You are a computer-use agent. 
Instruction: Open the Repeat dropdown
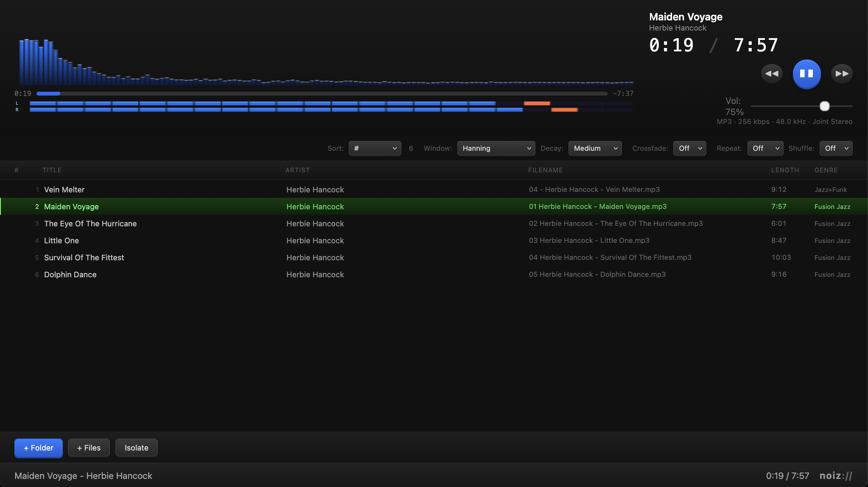tap(765, 148)
